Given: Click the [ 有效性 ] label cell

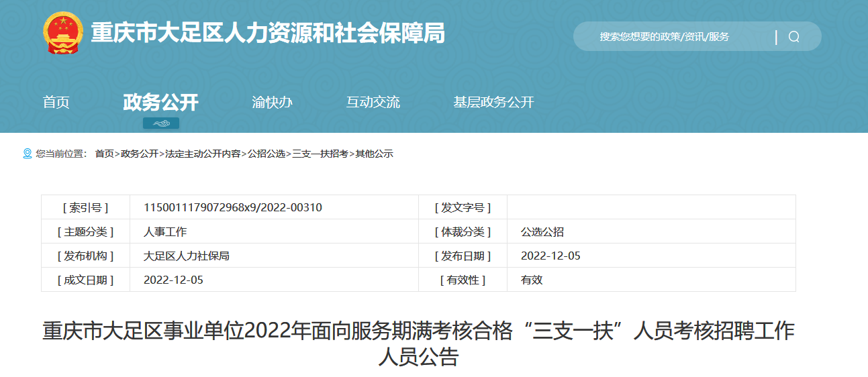Looking at the screenshot, I should pyautogui.click(x=463, y=280).
